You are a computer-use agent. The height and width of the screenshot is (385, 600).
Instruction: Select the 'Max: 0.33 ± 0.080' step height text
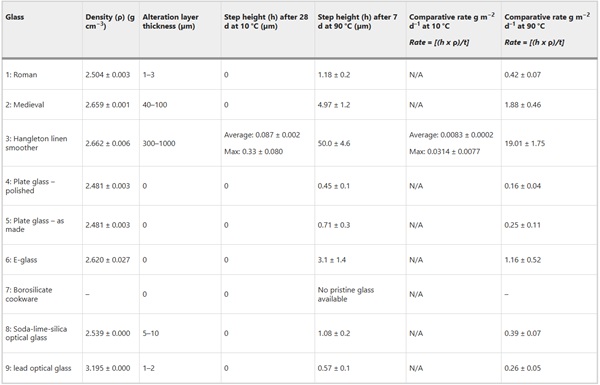click(x=254, y=152)
